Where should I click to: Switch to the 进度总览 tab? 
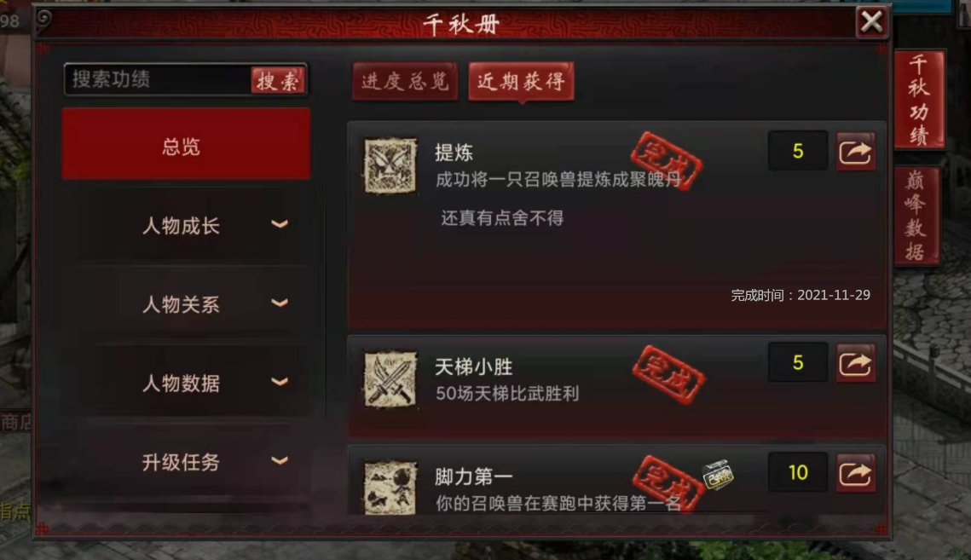[x=405, y=81]
